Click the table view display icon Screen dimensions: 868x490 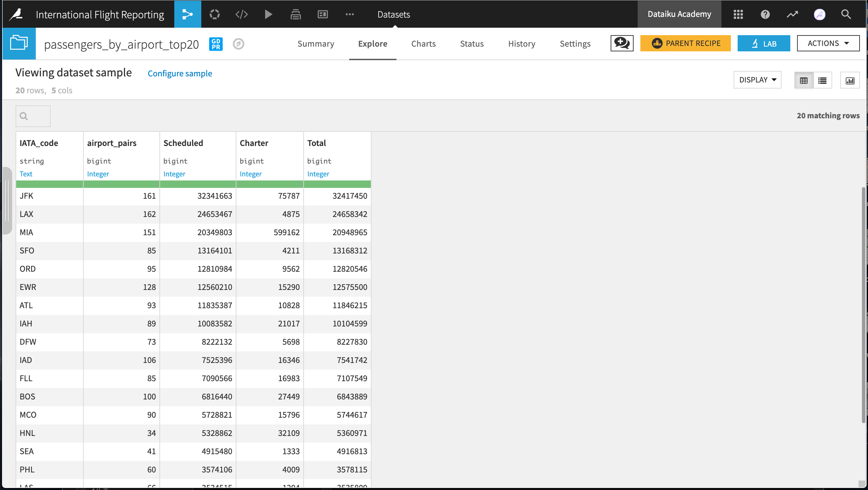click(x=803, y=79)
